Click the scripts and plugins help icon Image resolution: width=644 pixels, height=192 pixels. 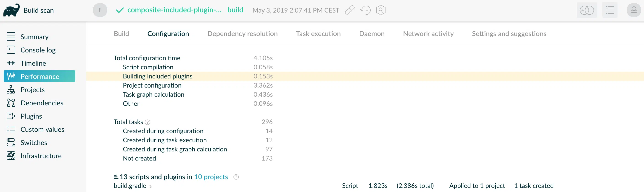tap(236, 177)
